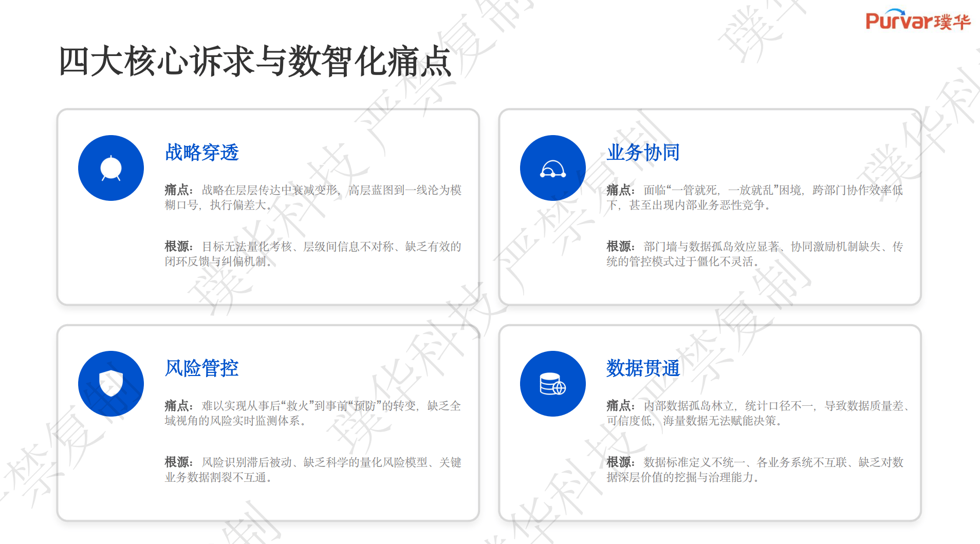Select the slide title 四大核心诉求与数智化痛点
The image size is (980, 544).
point(255,62)
